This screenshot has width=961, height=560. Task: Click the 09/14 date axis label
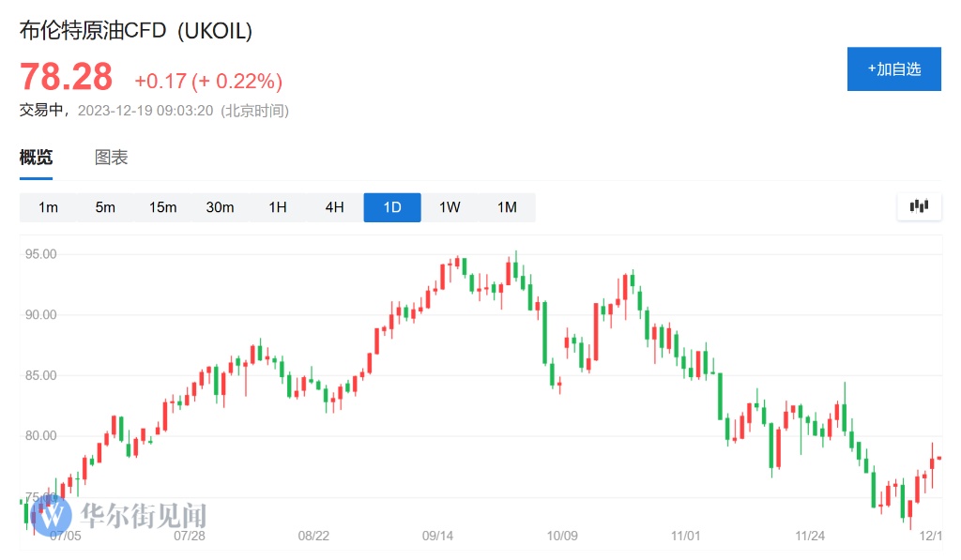tap(437, 536)
